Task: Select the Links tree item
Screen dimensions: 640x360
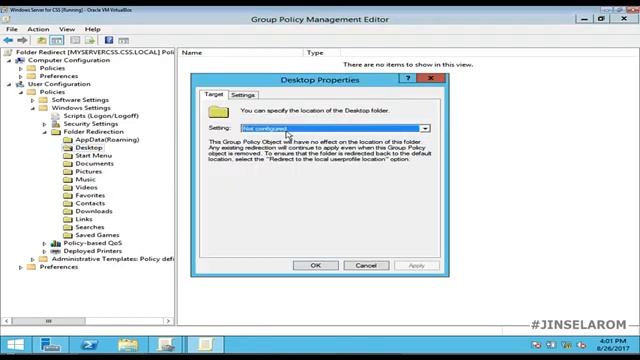Action: point(84,219)
